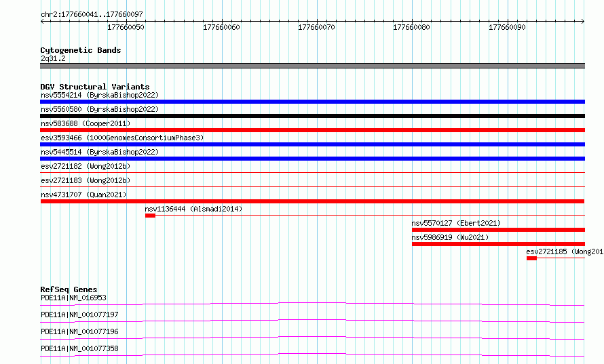
Task: Open variant esv2721185 label at right edge
Action: coord(565,251)
